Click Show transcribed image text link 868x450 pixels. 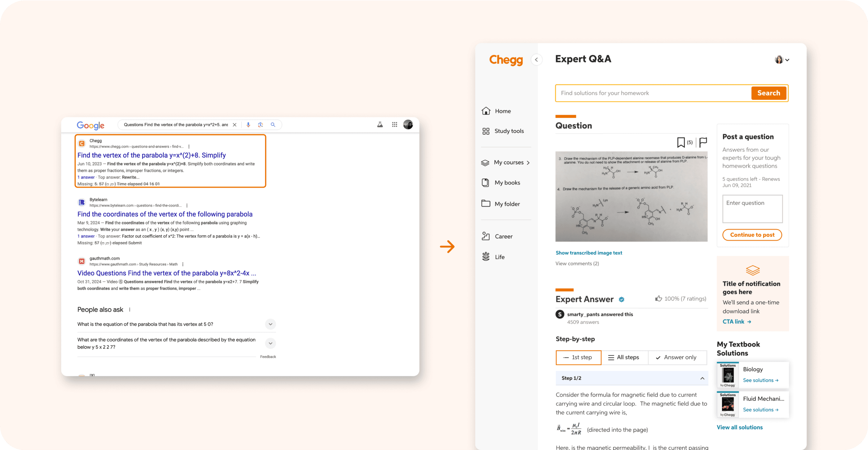click(589, 253)
